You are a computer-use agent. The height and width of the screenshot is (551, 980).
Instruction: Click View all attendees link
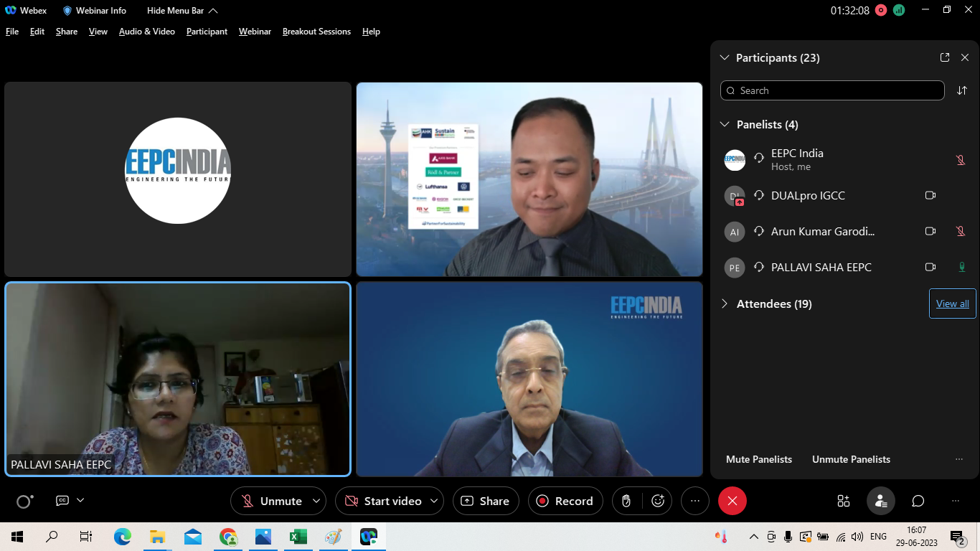click(952, 303)
